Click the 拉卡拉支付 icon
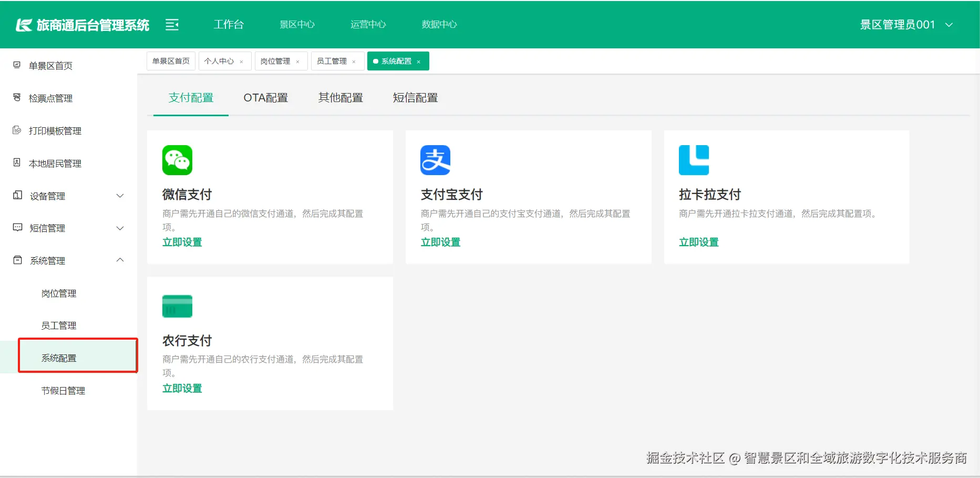The height and width of the screenshot is (478, 980). pos(694,160)
